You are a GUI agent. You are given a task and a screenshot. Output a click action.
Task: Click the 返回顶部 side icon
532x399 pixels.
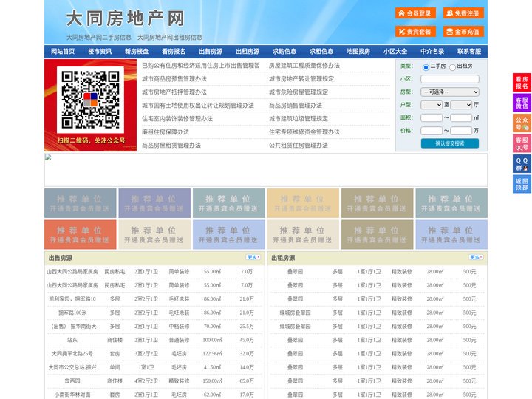point(522,184)
